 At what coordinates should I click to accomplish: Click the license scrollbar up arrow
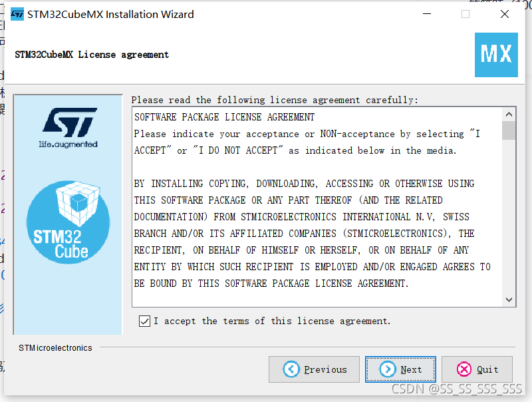coord(509,114)
